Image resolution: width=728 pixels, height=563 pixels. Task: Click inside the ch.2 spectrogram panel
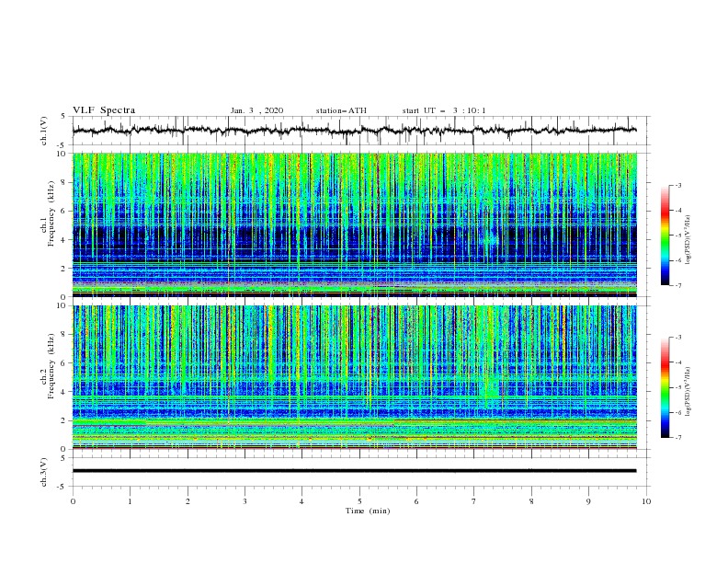355,377
